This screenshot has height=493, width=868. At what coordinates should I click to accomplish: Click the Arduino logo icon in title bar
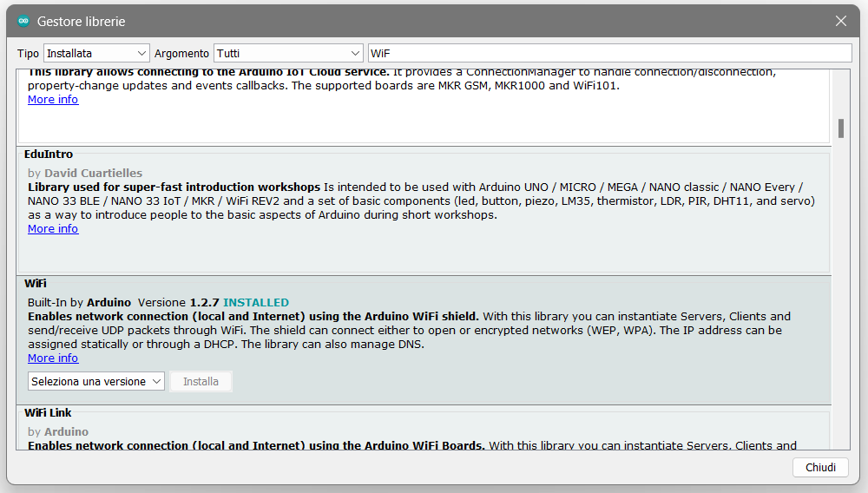(x=23, y=21)
